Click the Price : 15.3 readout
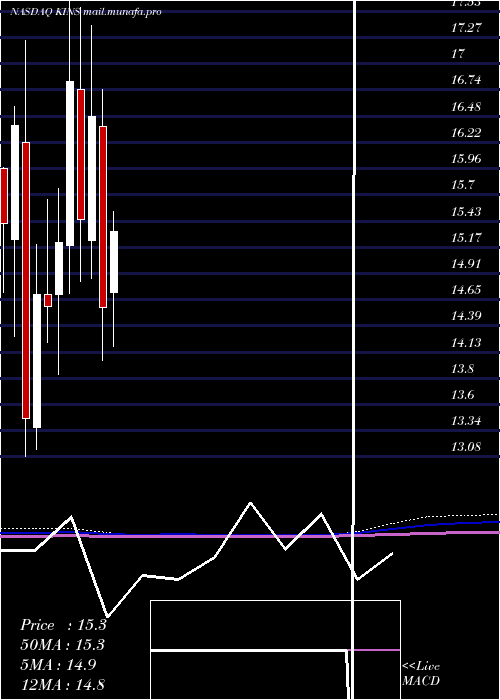 click(63, 625)
